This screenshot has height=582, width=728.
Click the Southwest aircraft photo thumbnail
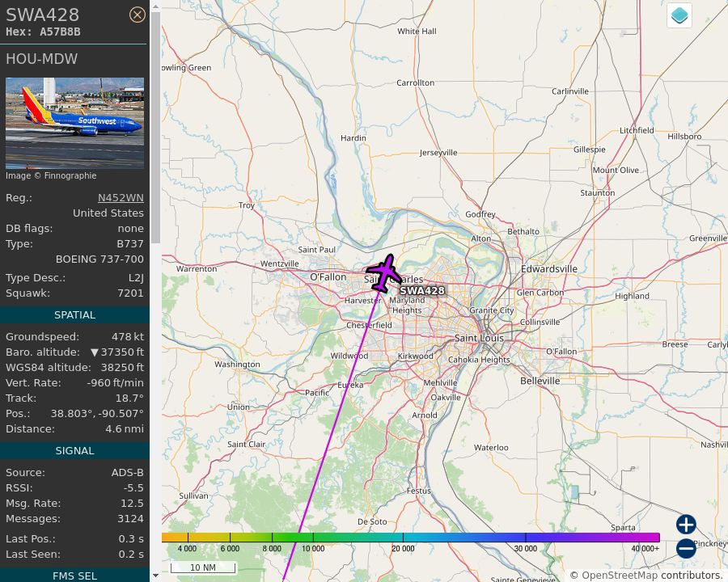(x=74, y=123)
